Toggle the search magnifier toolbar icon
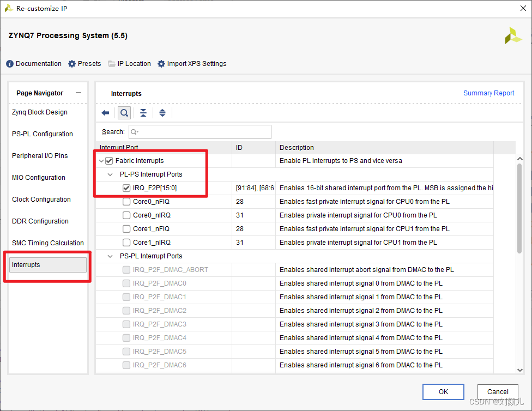This screenshot has height=411, width=532. click(x=124, y=113)
